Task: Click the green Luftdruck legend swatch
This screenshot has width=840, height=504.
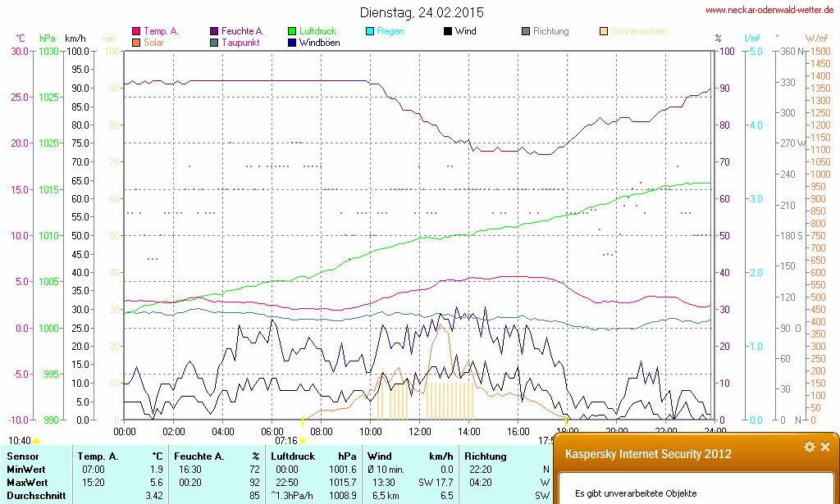Action: (x=293, y=32)
